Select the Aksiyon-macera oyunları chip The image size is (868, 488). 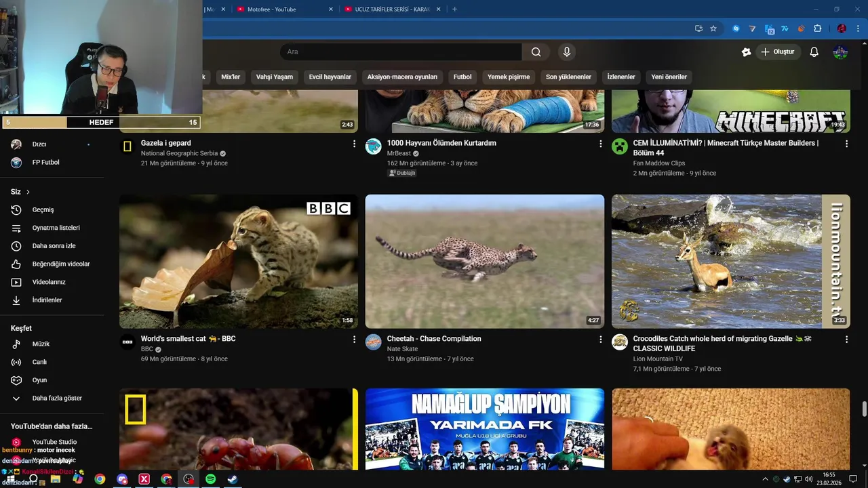click(x=402, y=77)
